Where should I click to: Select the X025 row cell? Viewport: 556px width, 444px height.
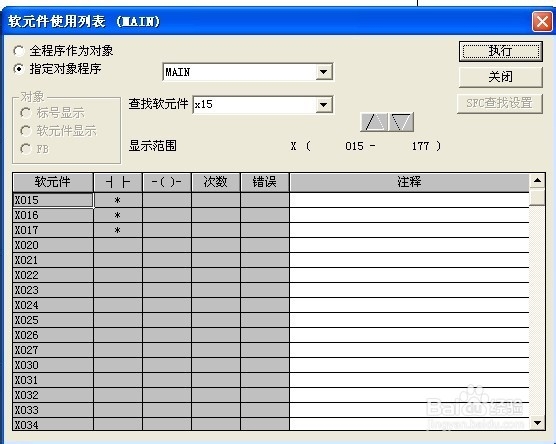[53, 320]
